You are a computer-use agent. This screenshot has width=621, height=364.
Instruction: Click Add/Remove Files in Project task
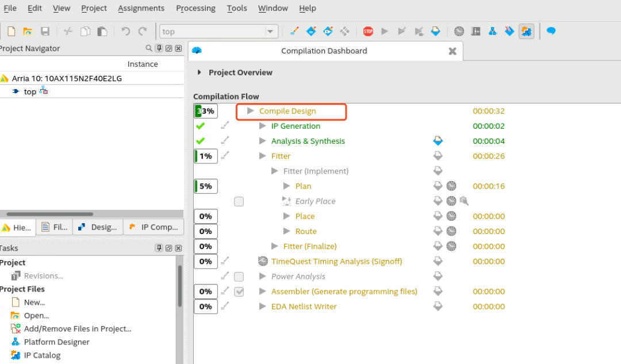click(x=77, y=329)
